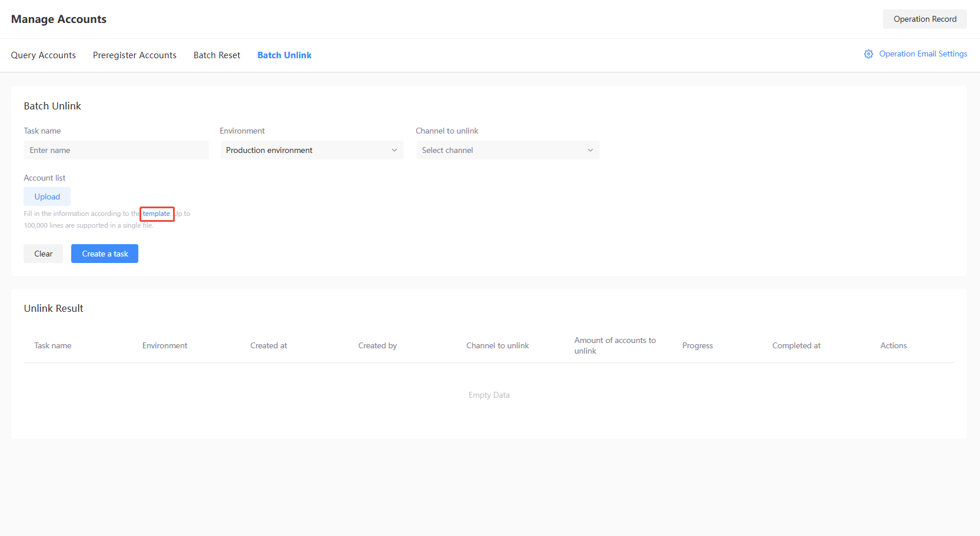Click the Actions column header
Viewport: 980px width, 536px height.
[x=893, y=346]
